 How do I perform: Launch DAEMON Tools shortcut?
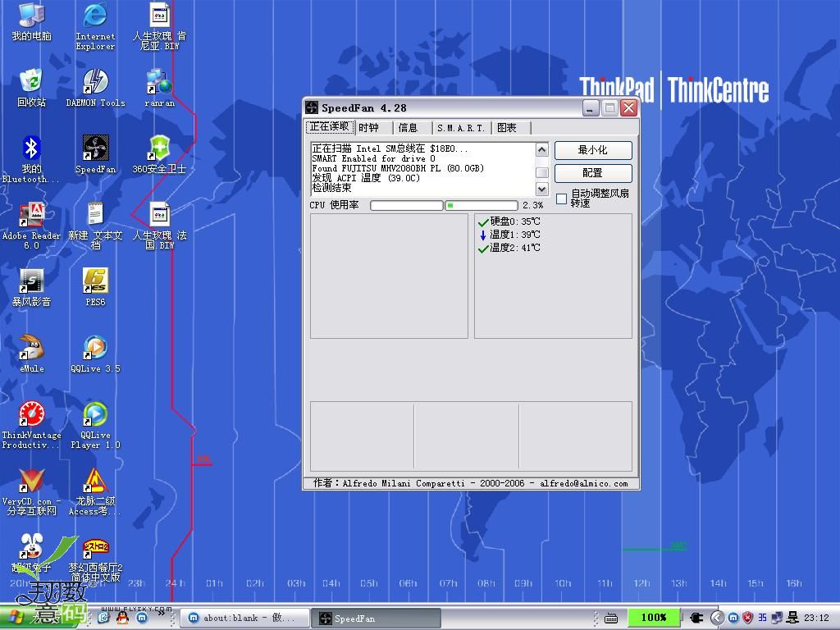(95, 87)
